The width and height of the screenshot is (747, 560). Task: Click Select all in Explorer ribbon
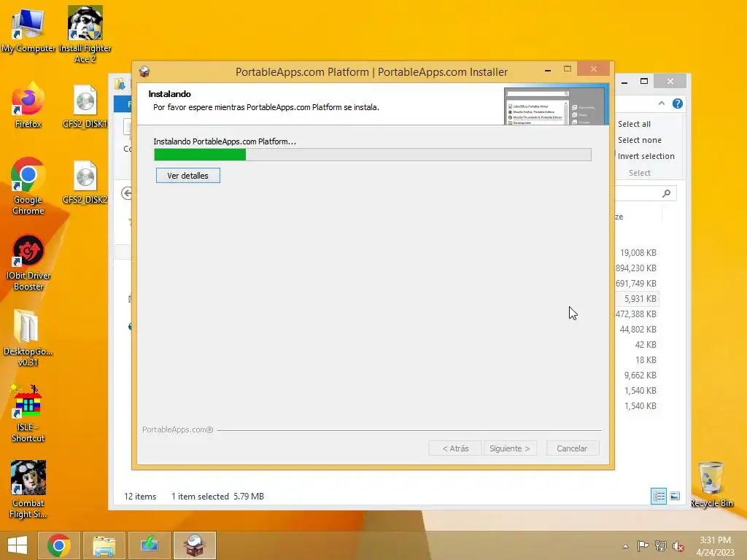coord(634,124)
